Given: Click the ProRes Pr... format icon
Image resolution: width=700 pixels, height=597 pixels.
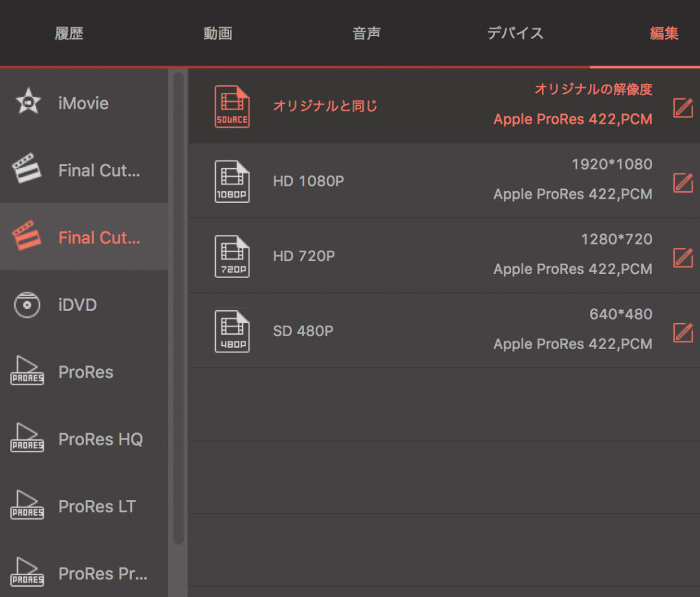Looking at the screenshot, I should pos(27,572).
